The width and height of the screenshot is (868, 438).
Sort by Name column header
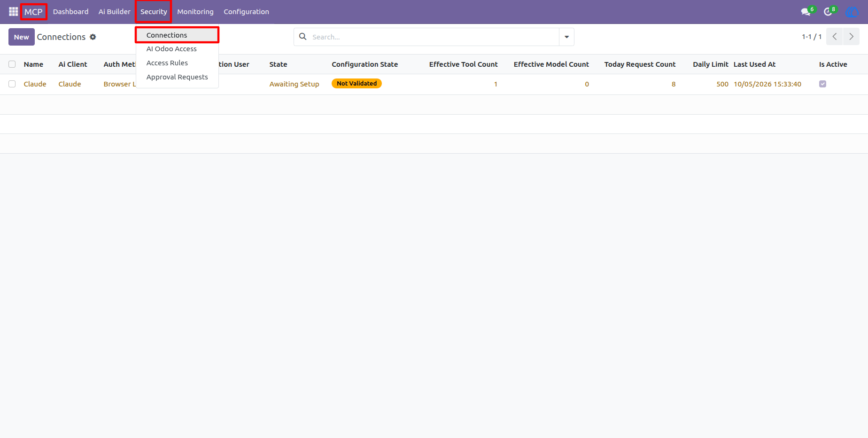(33, 64)
